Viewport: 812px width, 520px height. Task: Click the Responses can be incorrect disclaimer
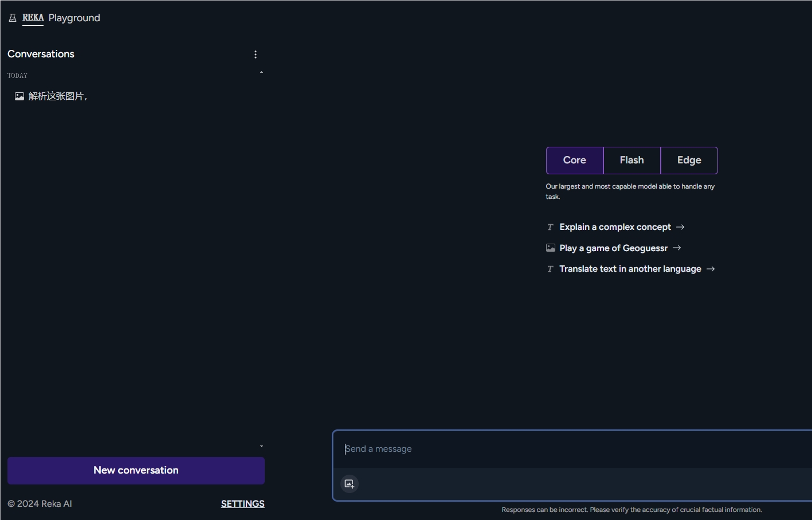coord(632,510)
